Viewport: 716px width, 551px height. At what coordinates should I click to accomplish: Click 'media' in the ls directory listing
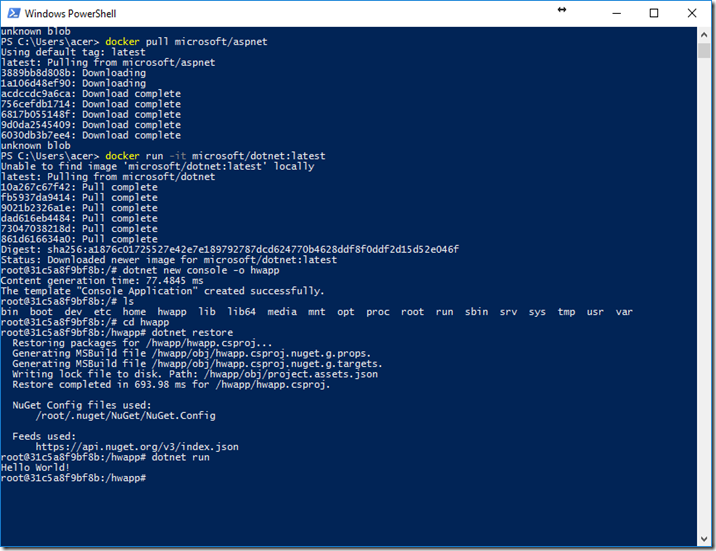point(282,312)
